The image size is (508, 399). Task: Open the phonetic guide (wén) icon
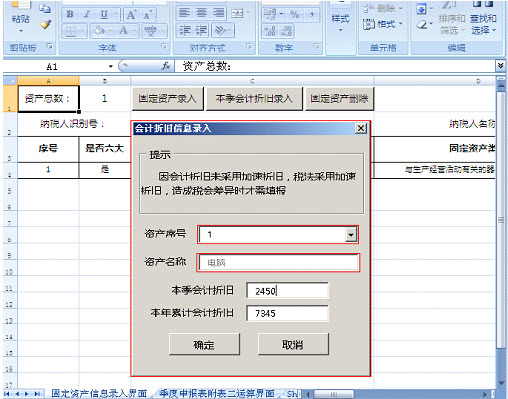[x=151, y=31]
